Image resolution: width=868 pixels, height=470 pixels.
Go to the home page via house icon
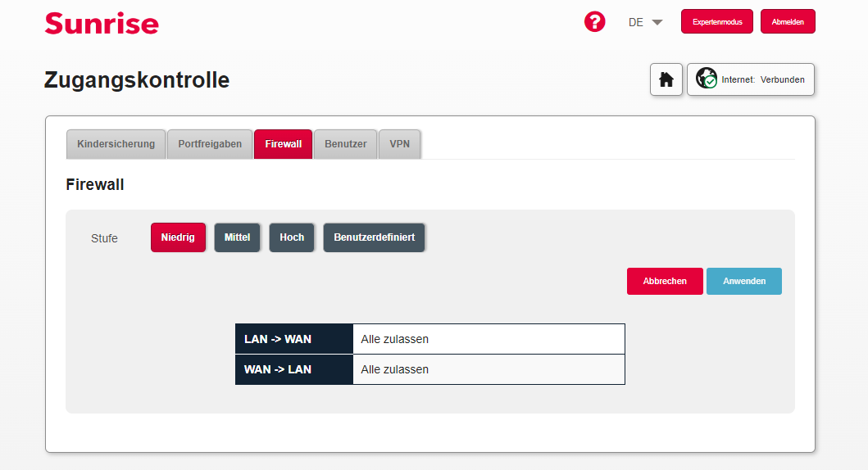point(666,79)
